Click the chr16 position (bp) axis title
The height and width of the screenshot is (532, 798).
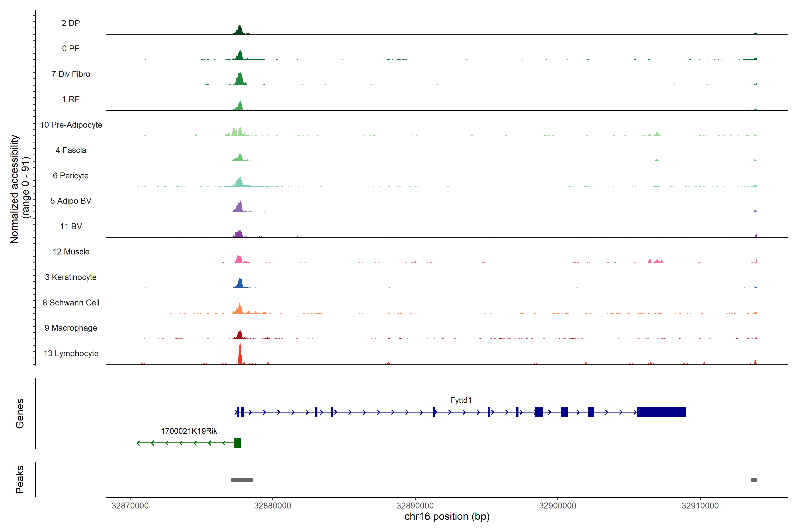[x=447, y=517]
